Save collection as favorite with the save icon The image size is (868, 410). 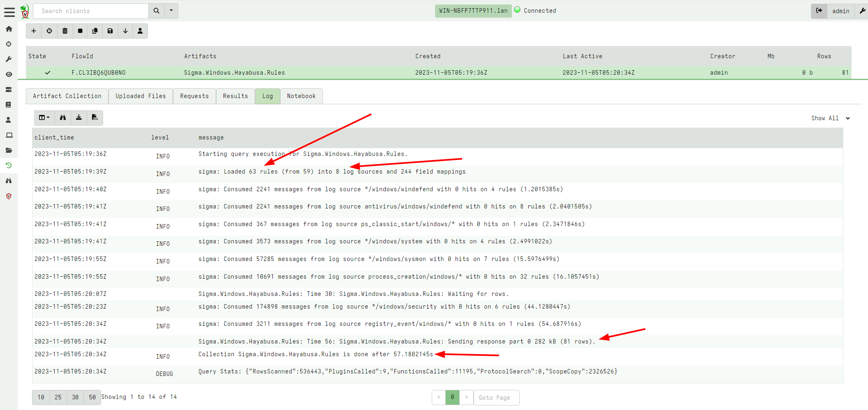pos(110,31)
